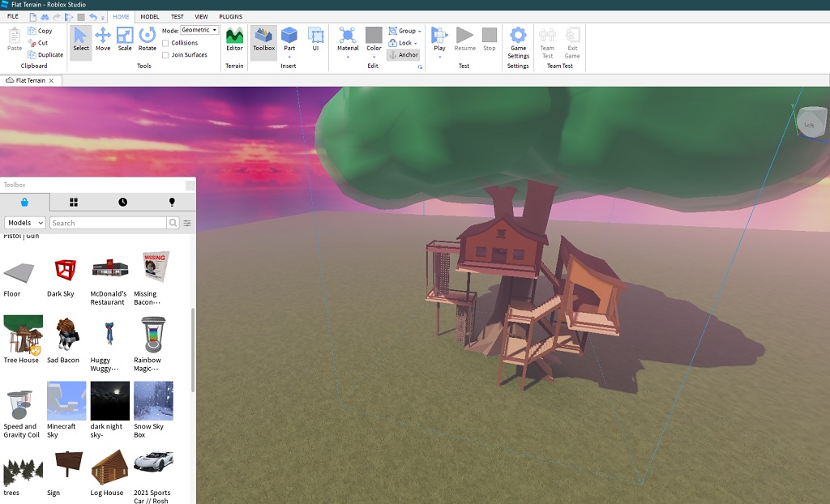The image size is (830, 504).
Task: Close the Toolbox panel
Action: point(190,185)
